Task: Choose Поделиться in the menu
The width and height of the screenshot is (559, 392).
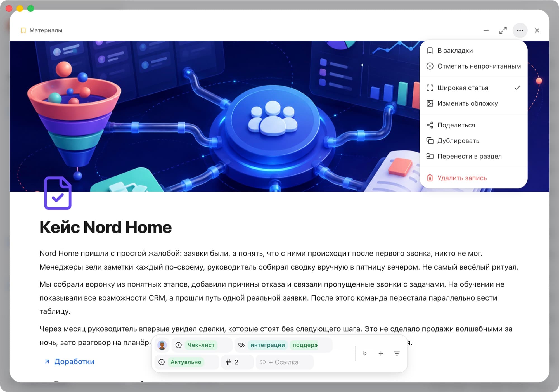Action: point(473,125)
